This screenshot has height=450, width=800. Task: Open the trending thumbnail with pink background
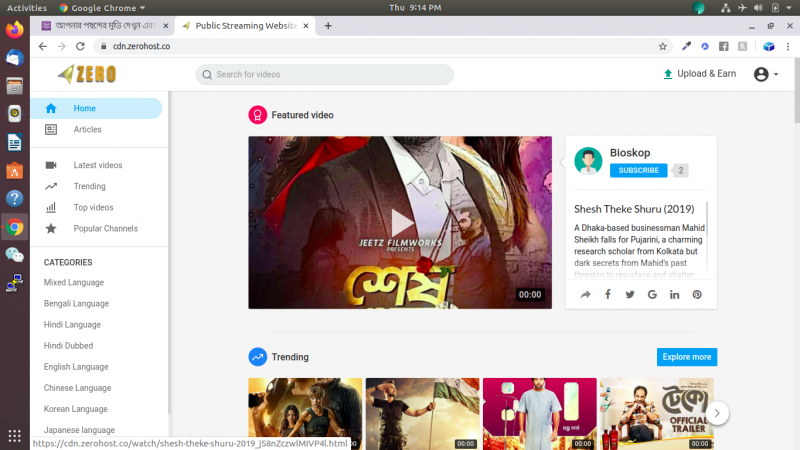click(x=540, y=414)
